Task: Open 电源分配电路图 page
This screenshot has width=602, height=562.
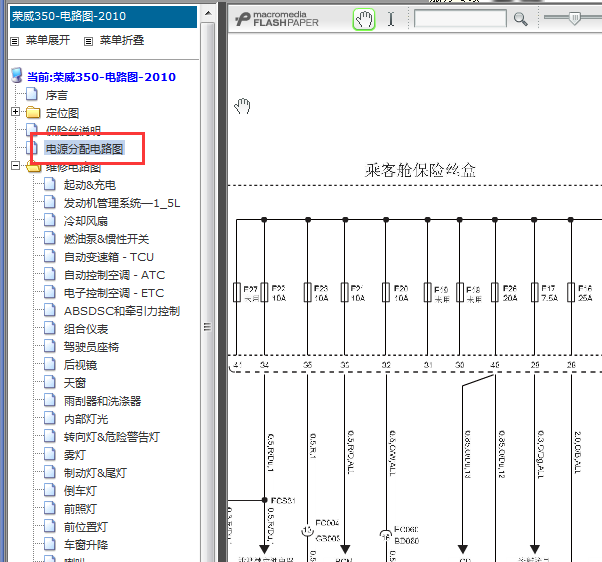Action: tap(84, 149)
